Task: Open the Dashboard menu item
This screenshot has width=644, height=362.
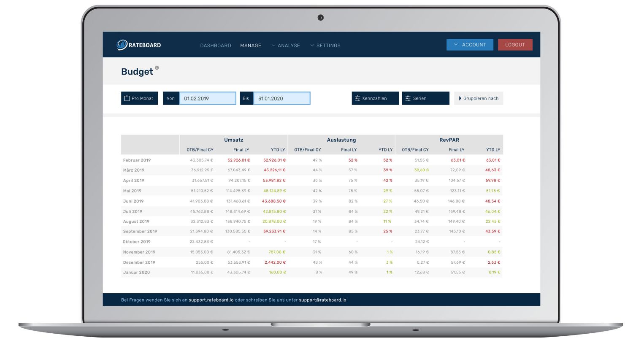Action: click(x=216, y=46)
